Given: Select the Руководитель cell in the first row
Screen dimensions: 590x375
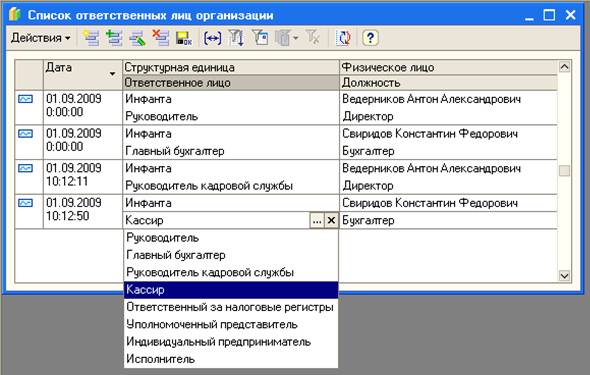Looking at the screenshot, I should click(x=231, y=116).
